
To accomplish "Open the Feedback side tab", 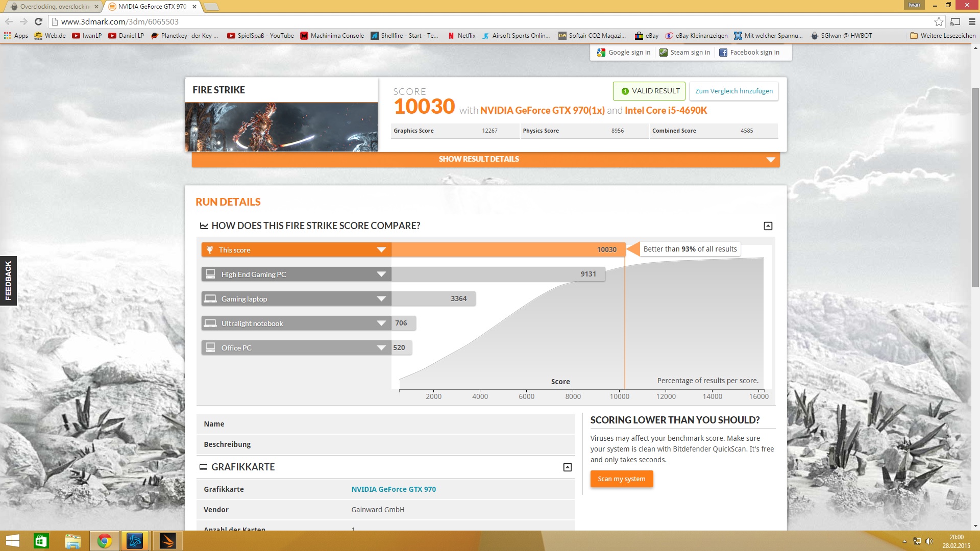I will pyautogui.click(x=8, y=281).
